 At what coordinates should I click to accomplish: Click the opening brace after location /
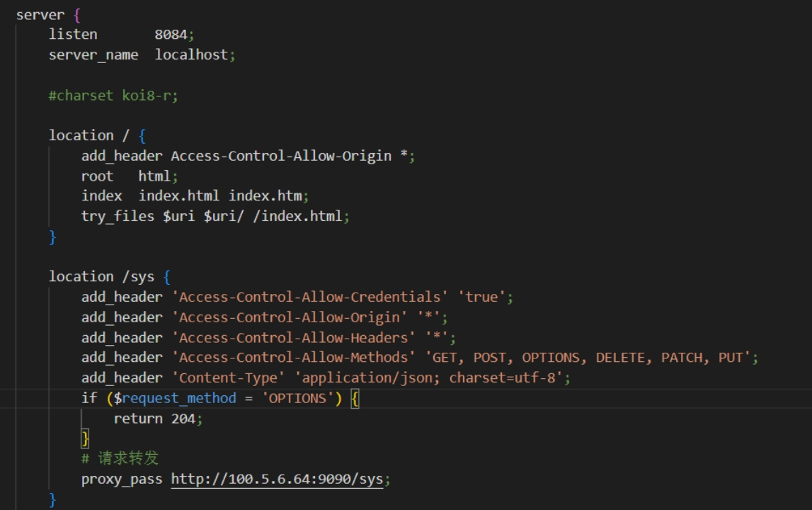point(142,136)
